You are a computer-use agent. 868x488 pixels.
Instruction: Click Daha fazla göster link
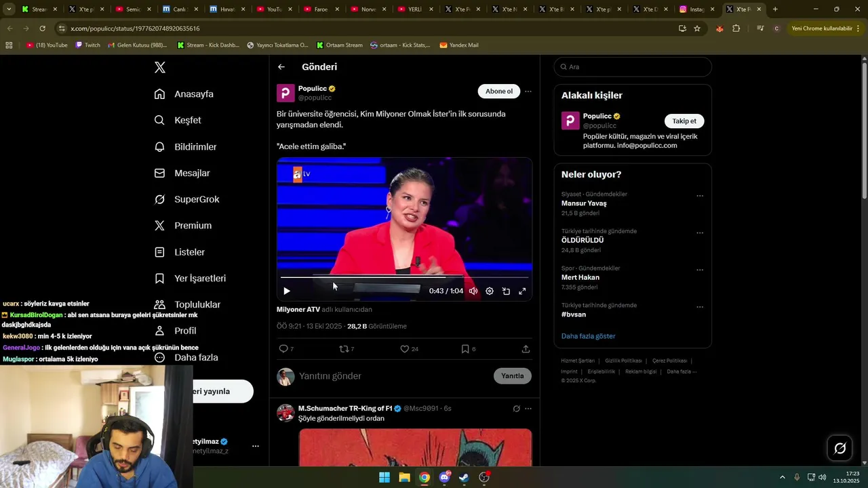click(588, 336)
